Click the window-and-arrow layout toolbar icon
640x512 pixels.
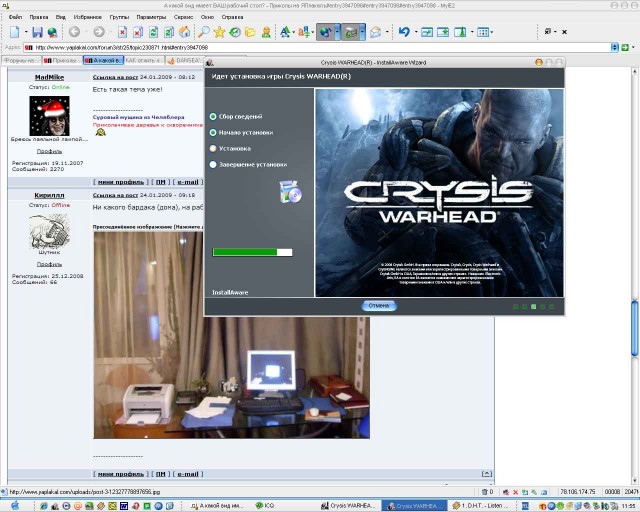pyautogui.click(x=443, y=32)
